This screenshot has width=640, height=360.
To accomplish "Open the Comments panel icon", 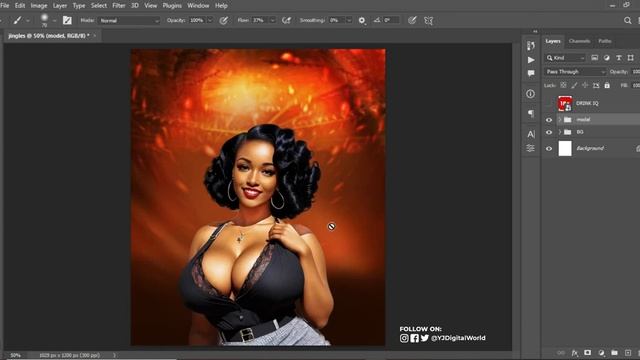I will (x=531, y=73).
